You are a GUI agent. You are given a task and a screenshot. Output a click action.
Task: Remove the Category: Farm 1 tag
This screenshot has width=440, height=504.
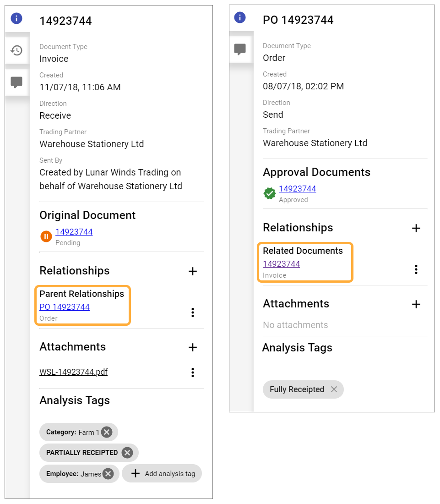pos(106,432)
